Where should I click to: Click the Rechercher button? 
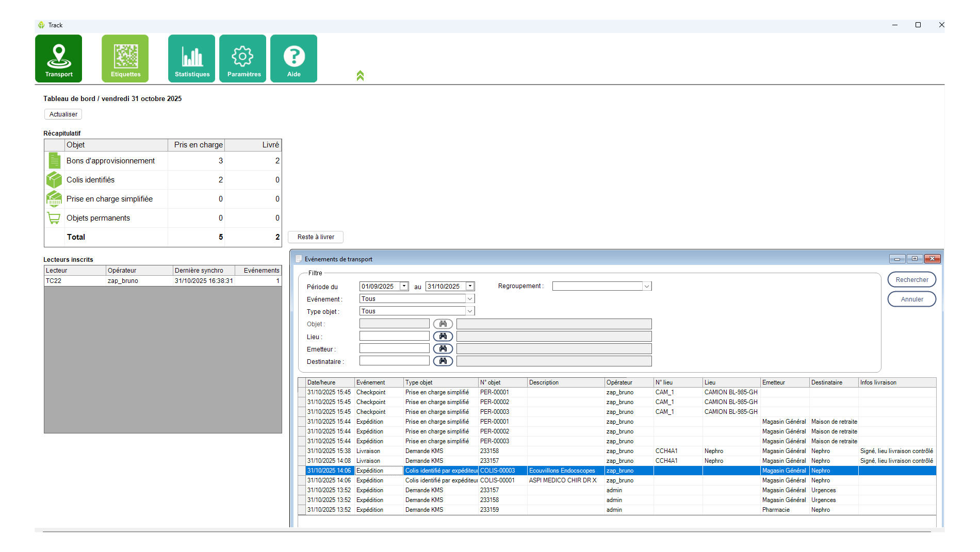(911, 280)
